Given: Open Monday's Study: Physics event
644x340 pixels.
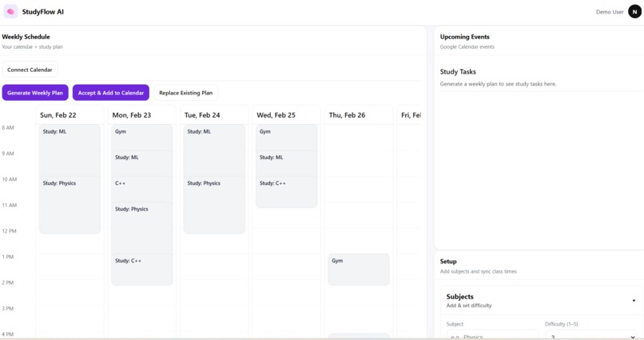Looking at the screenshot, I should [x=142, y=228].
